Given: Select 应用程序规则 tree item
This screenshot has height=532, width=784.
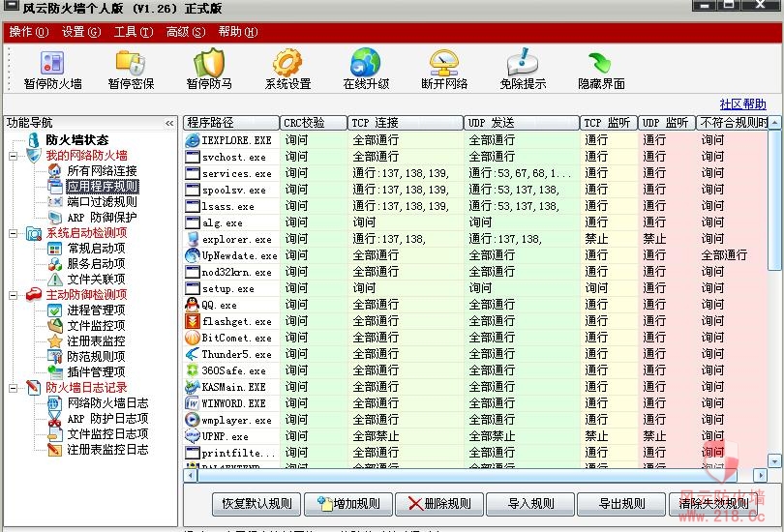Looking at the screenshot, I should coord(103,187).
